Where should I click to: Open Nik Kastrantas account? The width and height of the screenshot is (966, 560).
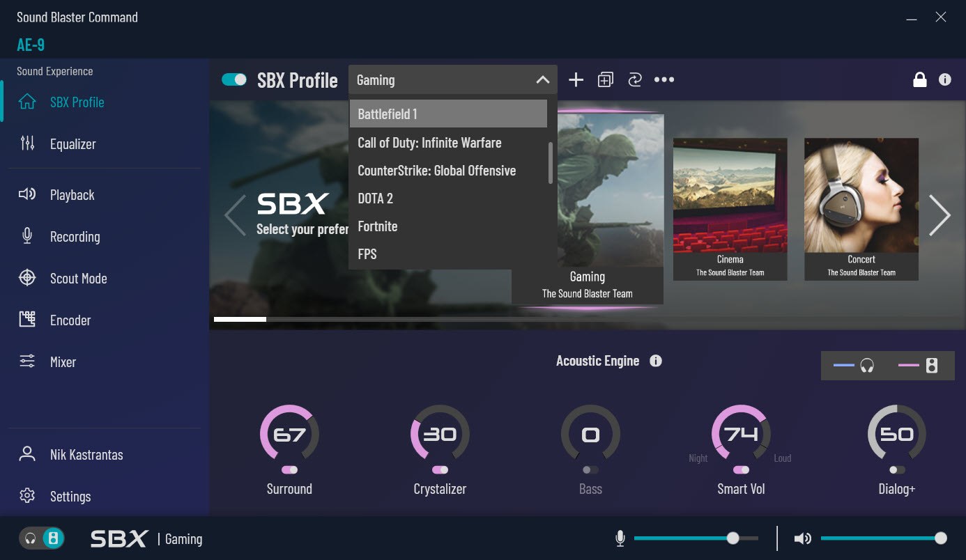86,455
